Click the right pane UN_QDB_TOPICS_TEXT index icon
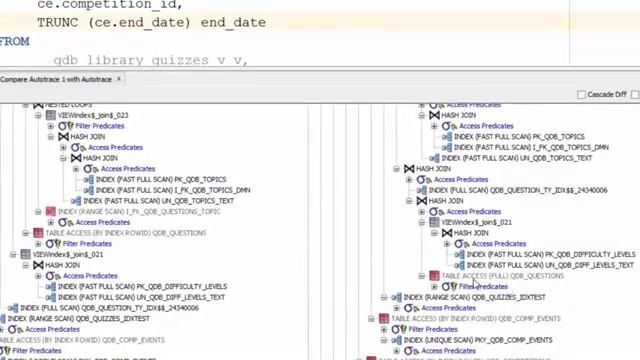This screenshot has height=360, width=640. click(x=434, y=158)
